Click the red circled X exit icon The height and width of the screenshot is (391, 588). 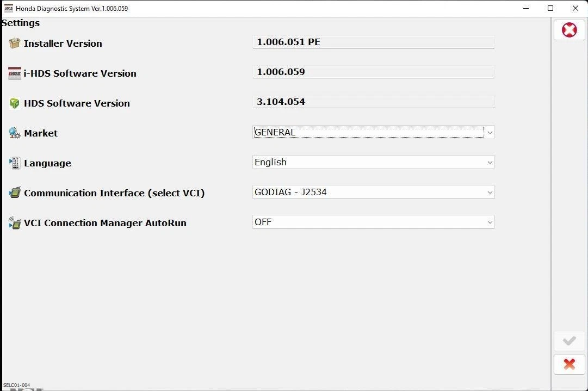(569, 29)
